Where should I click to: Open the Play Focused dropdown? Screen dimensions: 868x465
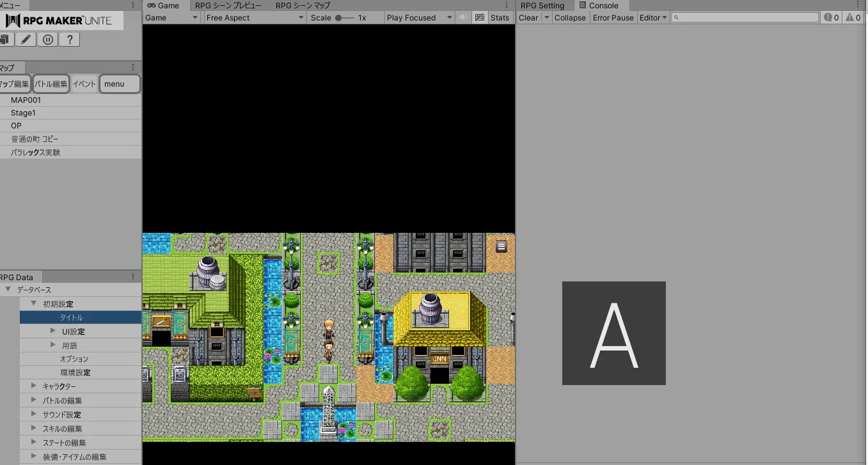[419, 18]
